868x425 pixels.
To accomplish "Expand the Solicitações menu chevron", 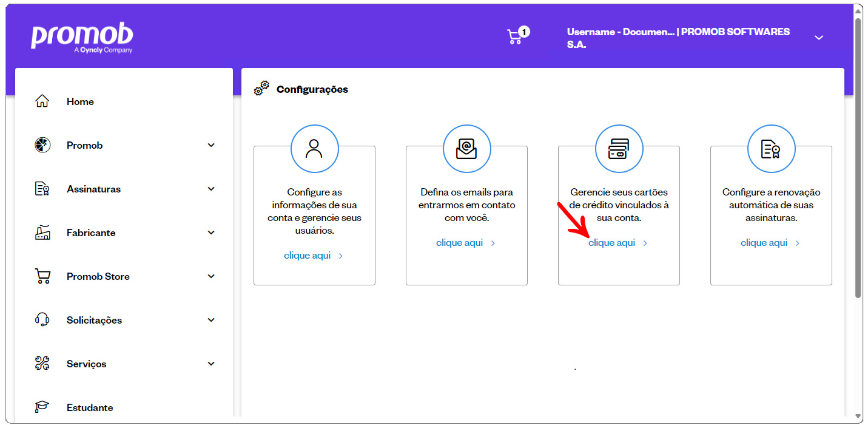I will coord(211,320).
